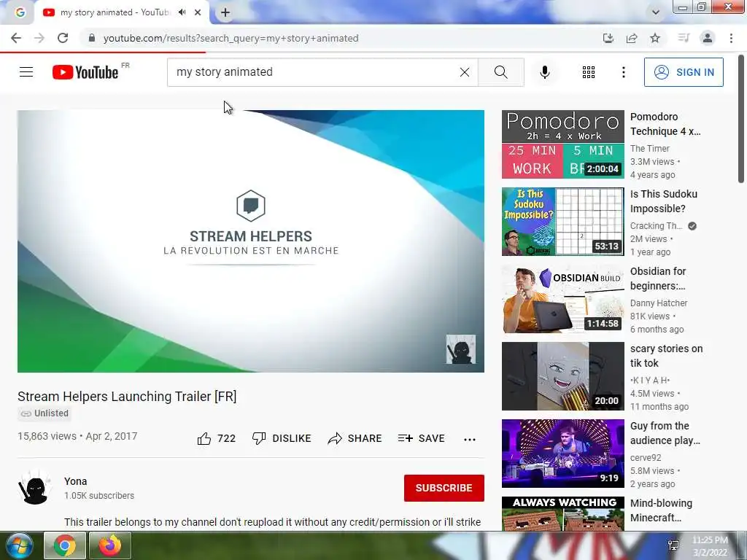The height and width of the screenshot is (560, 747).
Task: Open the Obsidian build video thumbnail
Action: point(562,298)
